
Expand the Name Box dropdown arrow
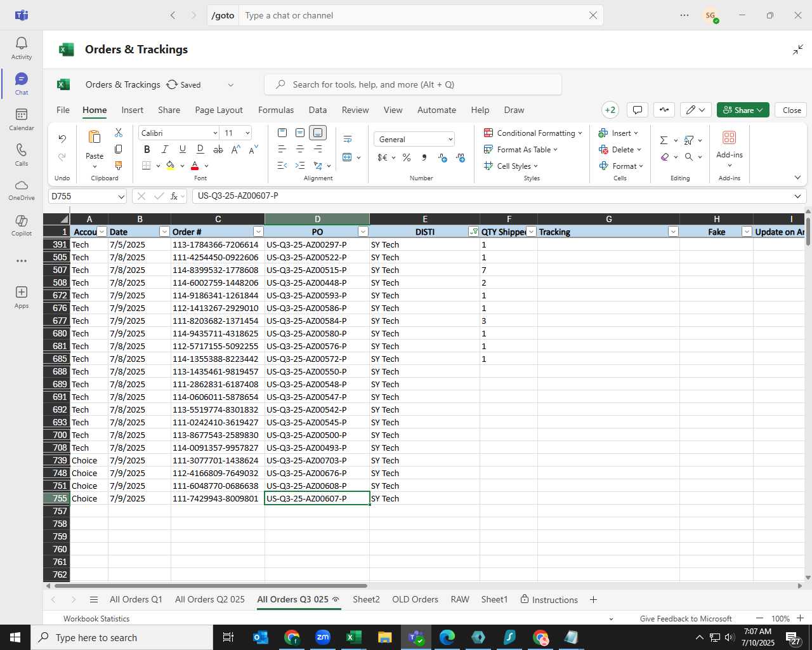pyautogui.click(x=121, y=197)
